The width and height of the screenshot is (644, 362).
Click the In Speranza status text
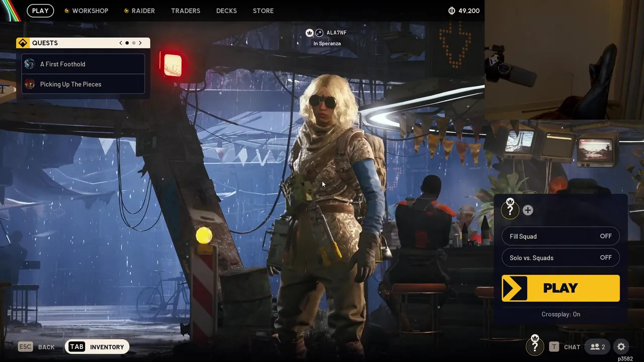coord(327,44)
